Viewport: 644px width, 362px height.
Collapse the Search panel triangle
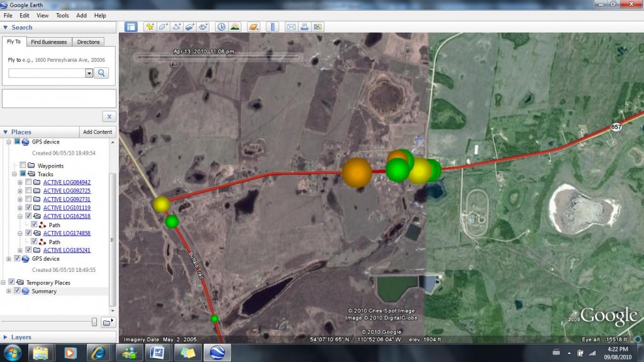[5, 27]
